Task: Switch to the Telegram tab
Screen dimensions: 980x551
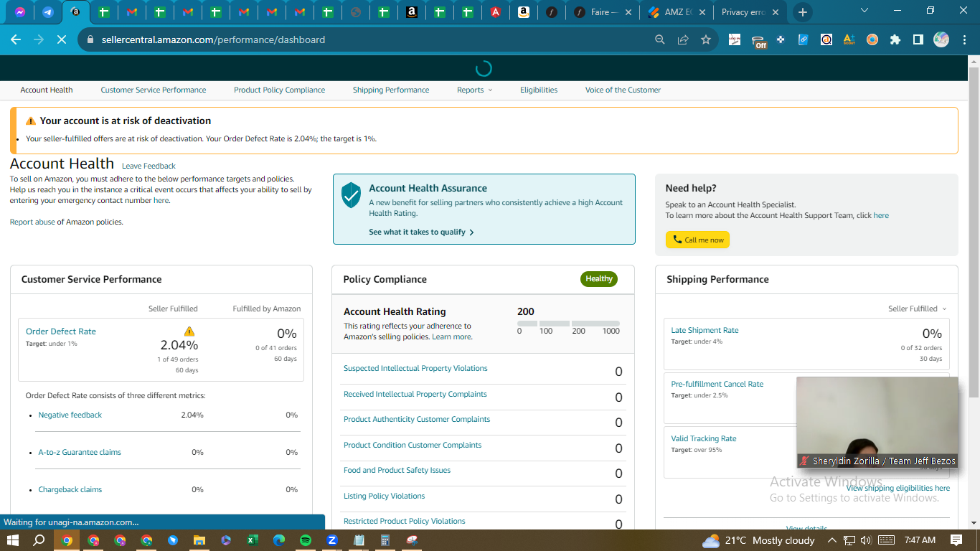Action: point(48,12)
